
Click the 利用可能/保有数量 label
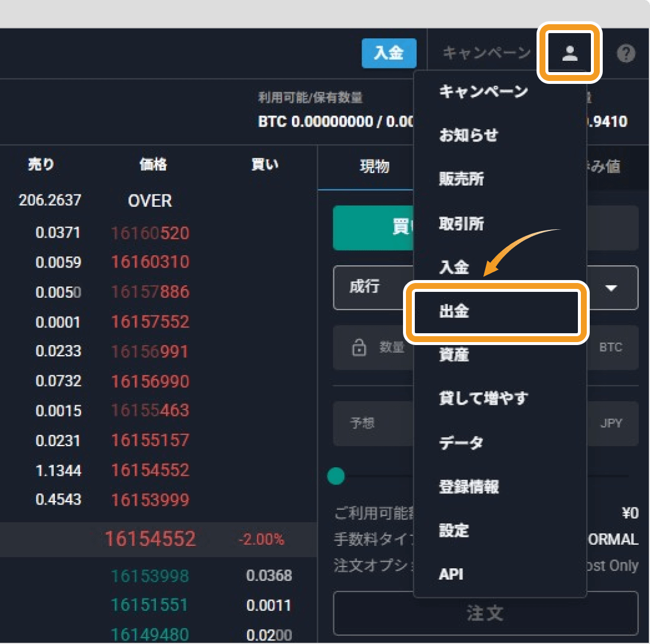(310, 98)
